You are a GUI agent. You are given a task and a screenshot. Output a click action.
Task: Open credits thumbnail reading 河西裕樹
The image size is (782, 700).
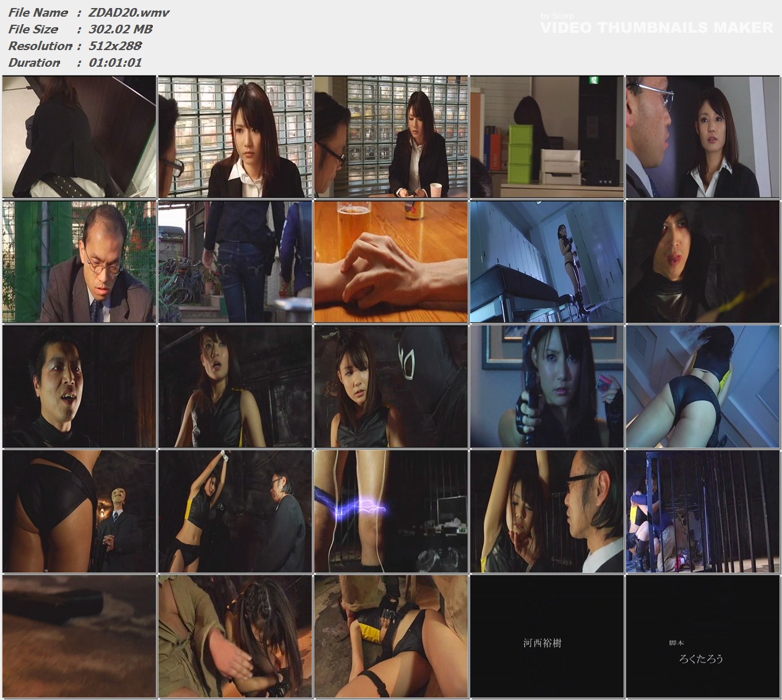(x=547, y=636)
